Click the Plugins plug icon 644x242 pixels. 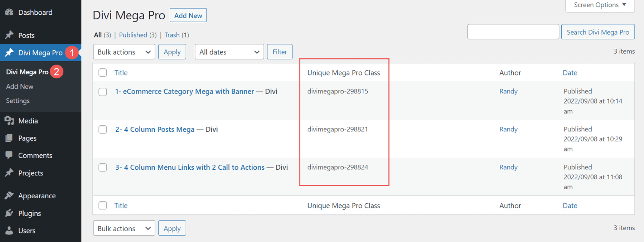[9, 213]
